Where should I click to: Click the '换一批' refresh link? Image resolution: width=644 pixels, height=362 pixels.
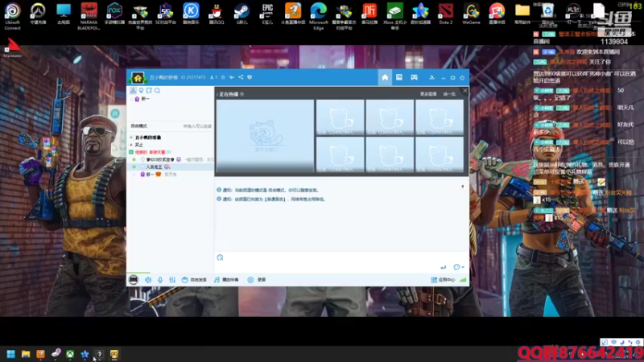449,94
